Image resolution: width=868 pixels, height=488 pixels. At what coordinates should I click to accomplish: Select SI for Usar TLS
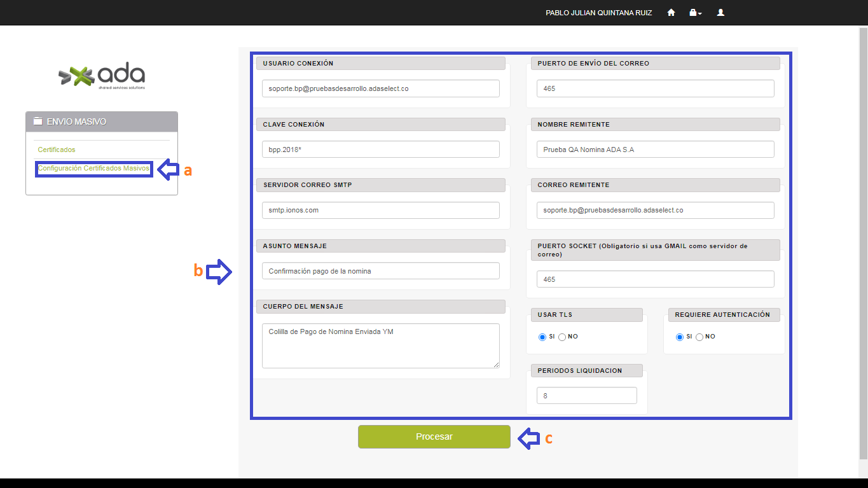[542, 337]
